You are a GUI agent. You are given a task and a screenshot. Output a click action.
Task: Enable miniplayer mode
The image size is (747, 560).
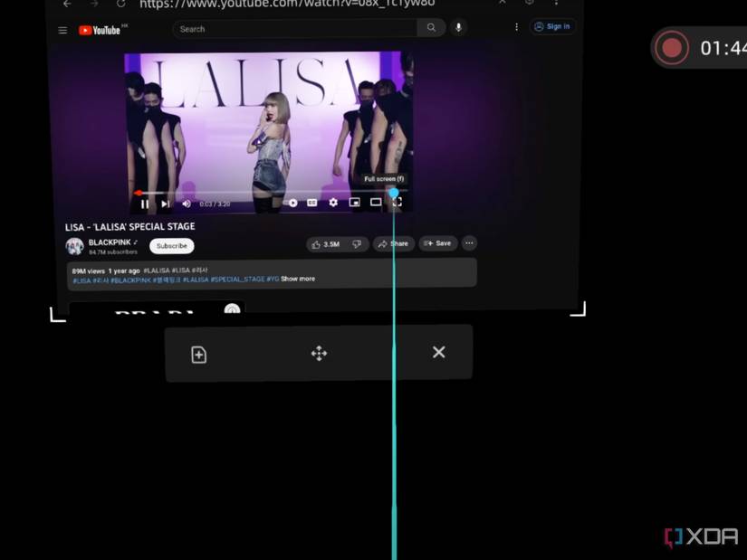tap(354, 203)
